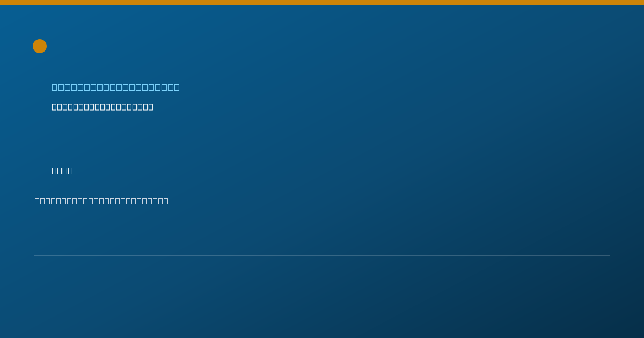644x338 pixels.
Task: Click the first character of the white subtitle
Action: (x=54, y=107)
